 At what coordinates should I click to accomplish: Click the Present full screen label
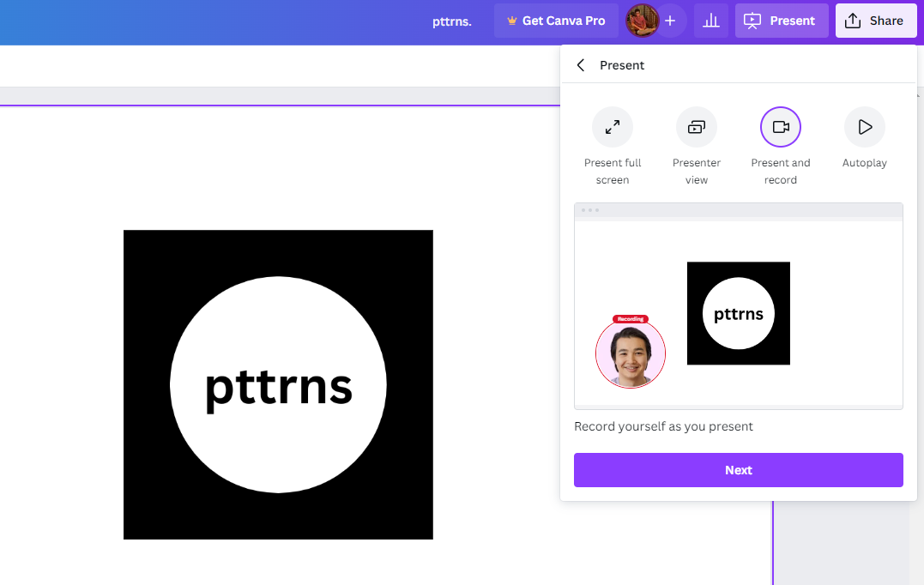(613, 171)
